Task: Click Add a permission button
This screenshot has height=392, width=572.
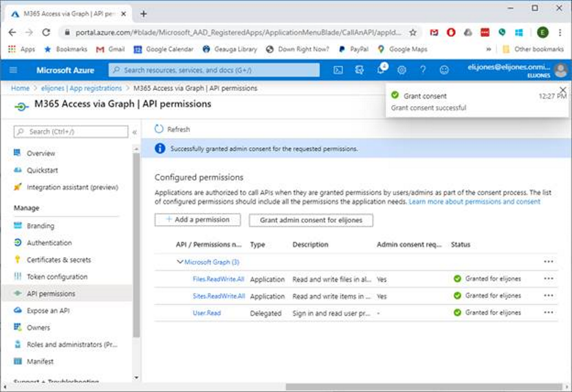Action: coord(197,220)
